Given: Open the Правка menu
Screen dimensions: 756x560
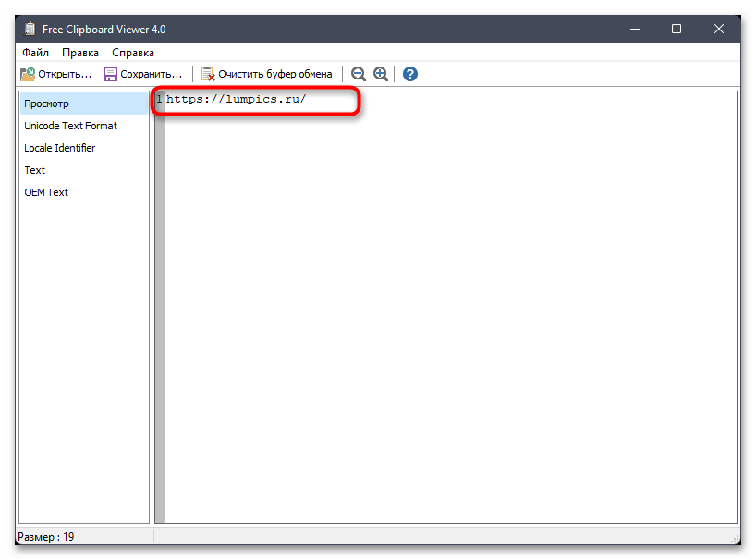Looking at the screenshot, I should tap(80, 53).
